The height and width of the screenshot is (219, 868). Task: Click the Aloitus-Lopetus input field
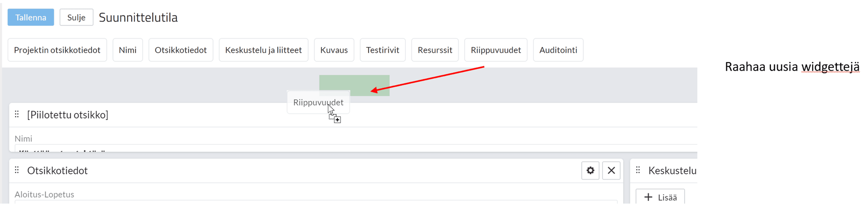[x=316, y=202]
